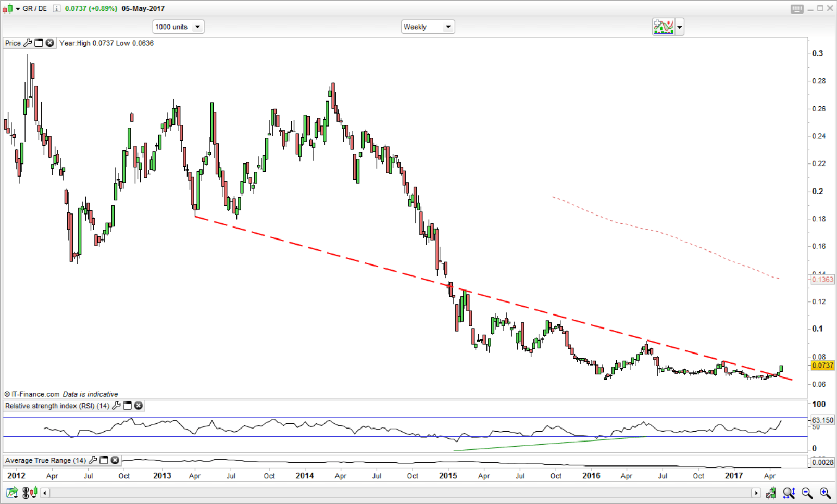Viewport: 837px width, 504px height.
Task: Open RSI indicator wrench settings
Action: (x=116, y=406)
